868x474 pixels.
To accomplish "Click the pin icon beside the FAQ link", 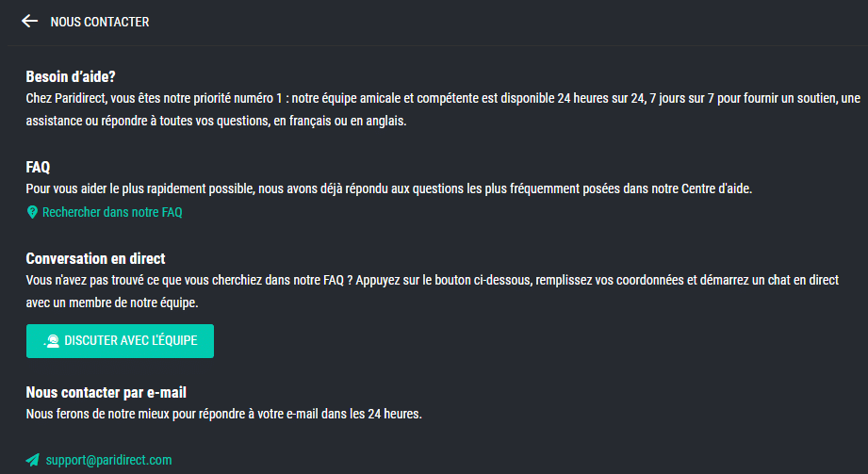I will [32, 212].
